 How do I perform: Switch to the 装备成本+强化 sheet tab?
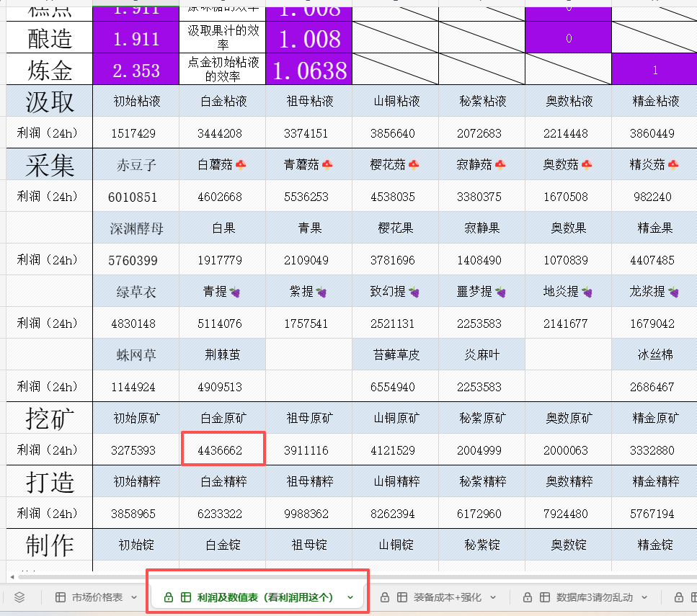(x=447, y=597)
